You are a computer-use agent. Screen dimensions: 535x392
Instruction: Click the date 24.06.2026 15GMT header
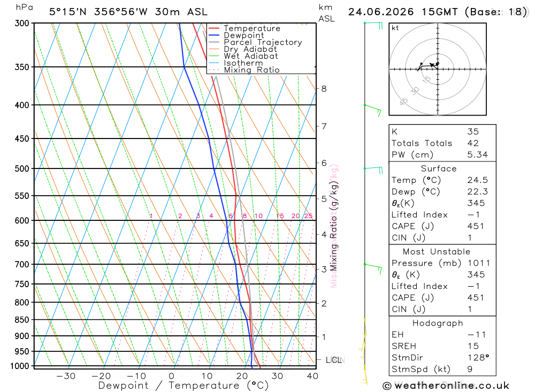[x=403, y=12]
